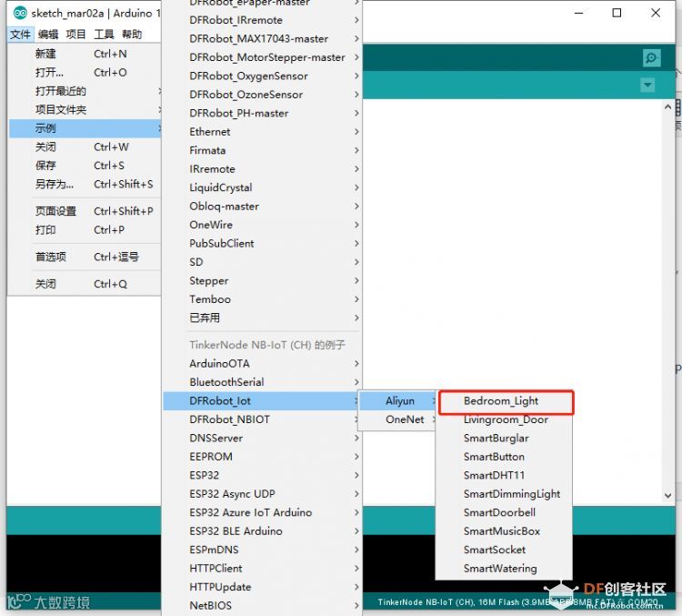Open the 项目 menu
Screen dimensions: 682x616
(75, 35)
